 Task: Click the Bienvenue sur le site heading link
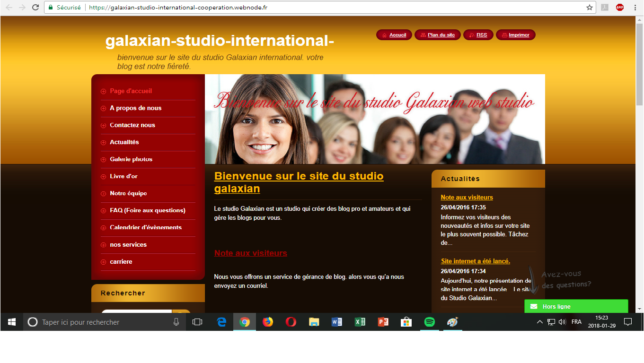tap(299, 182)
